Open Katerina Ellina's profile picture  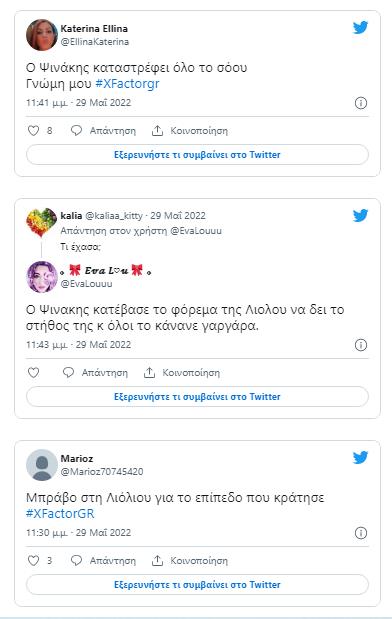[42, 35]
